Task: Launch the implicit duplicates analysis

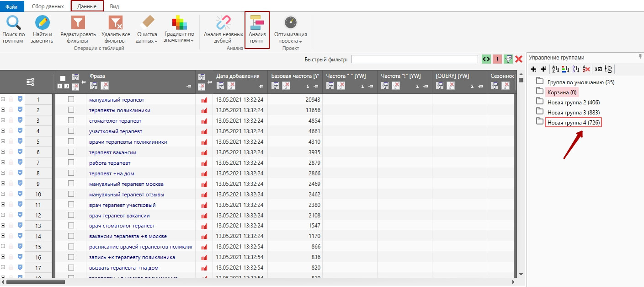Action: (x=224, y=29)
